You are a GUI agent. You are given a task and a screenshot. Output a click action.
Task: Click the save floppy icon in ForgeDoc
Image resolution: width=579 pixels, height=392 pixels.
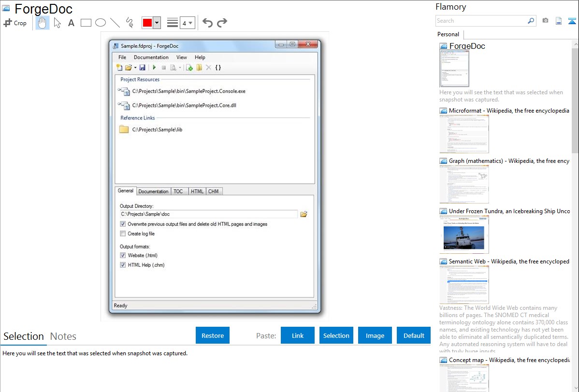pyautogui.click(x=142, y=68)
